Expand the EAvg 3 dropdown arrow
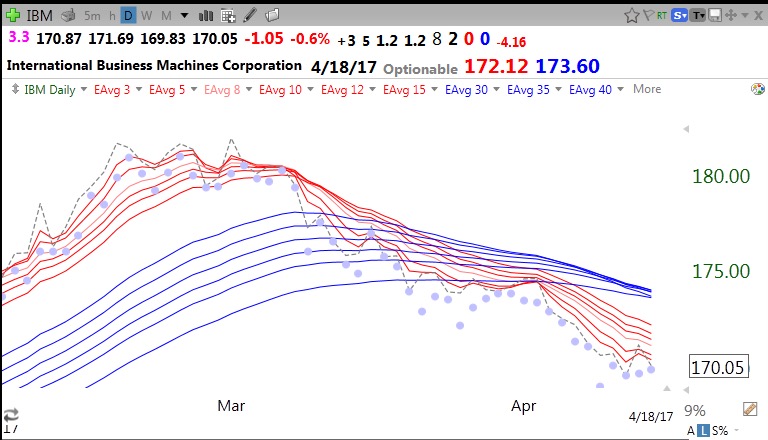The image size is (768, 440). click(x=139, y=89)
